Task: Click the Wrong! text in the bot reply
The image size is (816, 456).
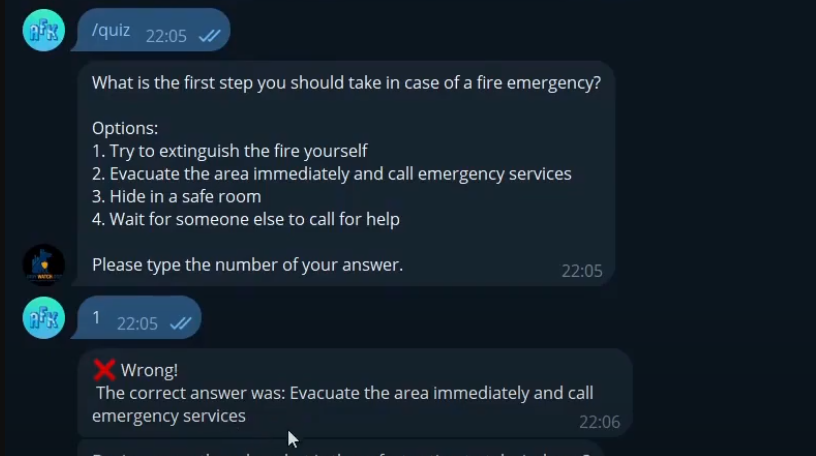Action: coord(149,370)
